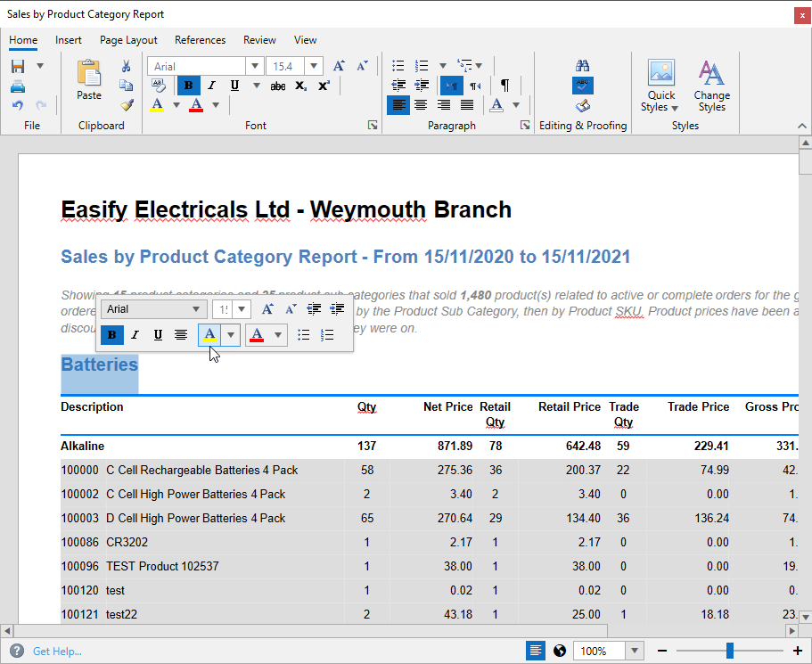Toggle strikethrough formatting
The image size is (812, 664).
point(278,86)
